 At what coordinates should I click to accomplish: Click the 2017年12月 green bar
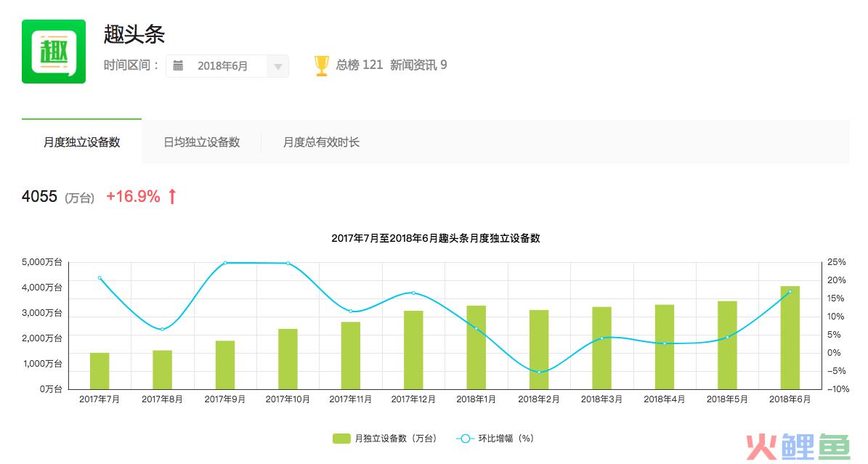(x=413, y=350)
